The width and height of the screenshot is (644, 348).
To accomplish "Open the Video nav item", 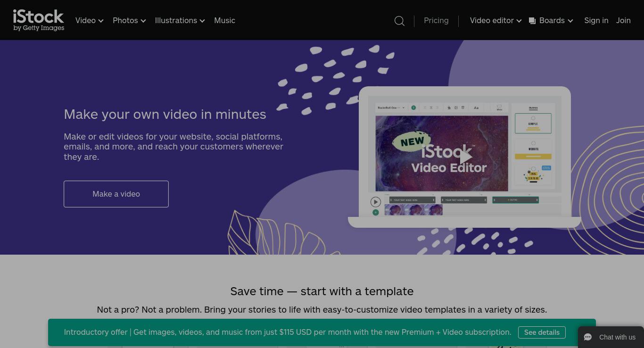I will (x=85, y=20).
